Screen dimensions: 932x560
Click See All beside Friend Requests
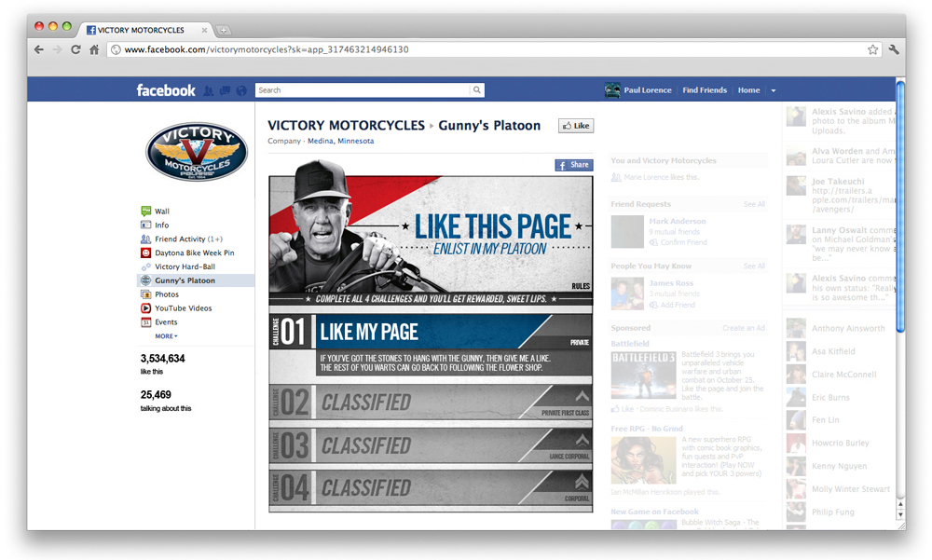[x=754, y=204]
